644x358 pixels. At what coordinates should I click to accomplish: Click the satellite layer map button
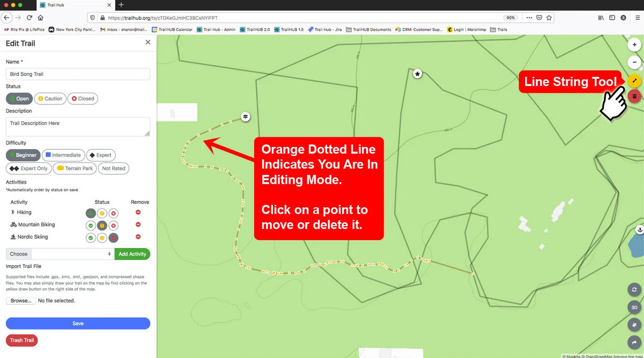[x=634, y=325]
